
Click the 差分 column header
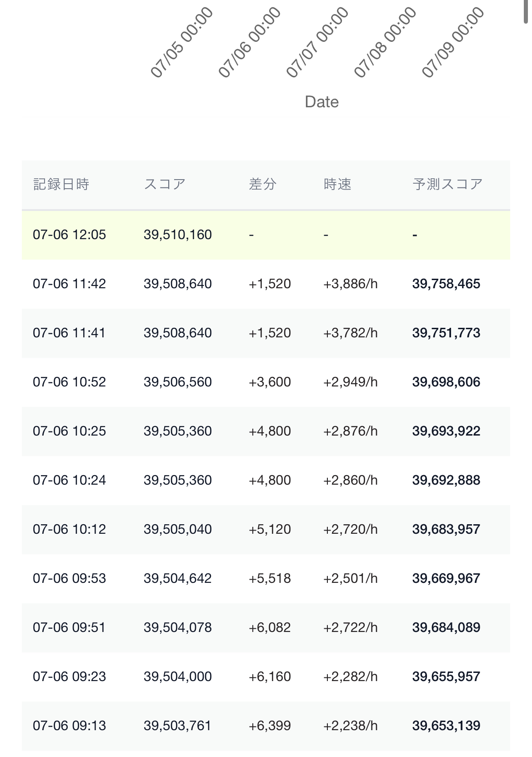point(262,184)
